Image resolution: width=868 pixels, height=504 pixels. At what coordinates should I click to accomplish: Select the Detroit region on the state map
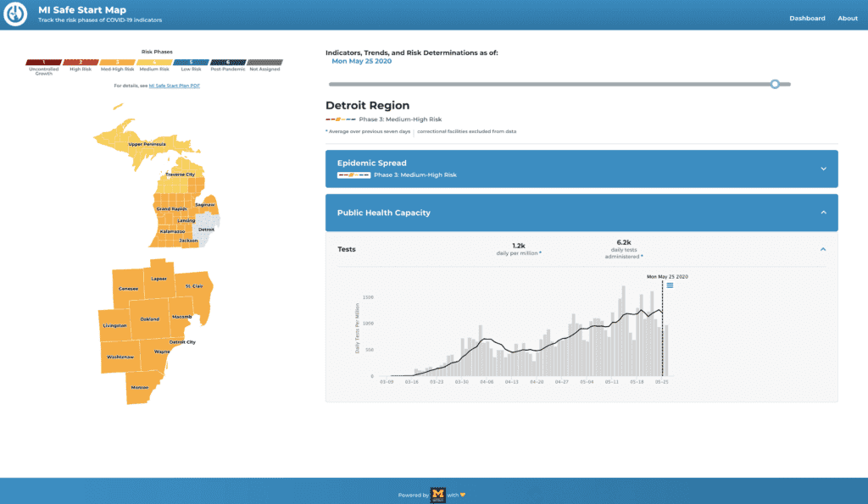tap(207, 229)
